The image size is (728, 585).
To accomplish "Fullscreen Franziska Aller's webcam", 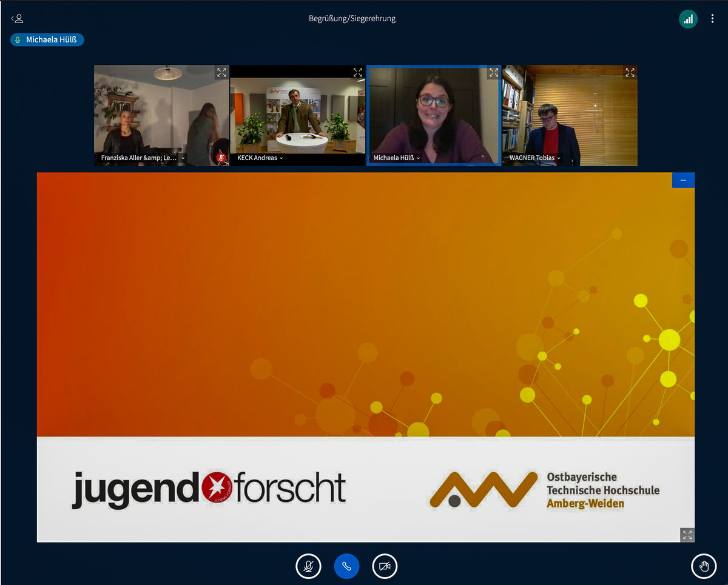I will coord(221,72).
